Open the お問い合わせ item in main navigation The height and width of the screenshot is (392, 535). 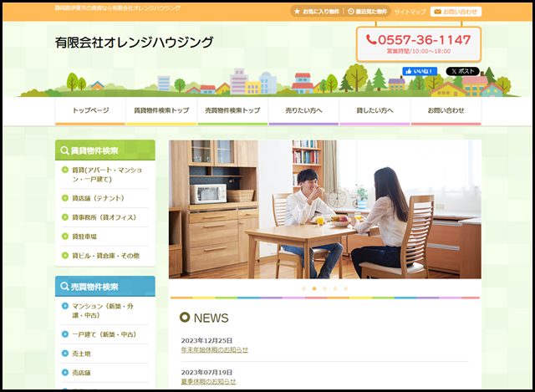446,111
